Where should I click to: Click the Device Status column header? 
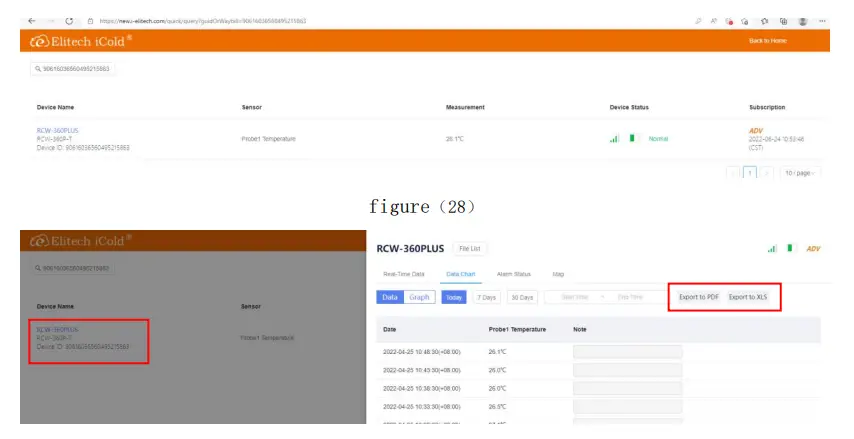point(629,107)
